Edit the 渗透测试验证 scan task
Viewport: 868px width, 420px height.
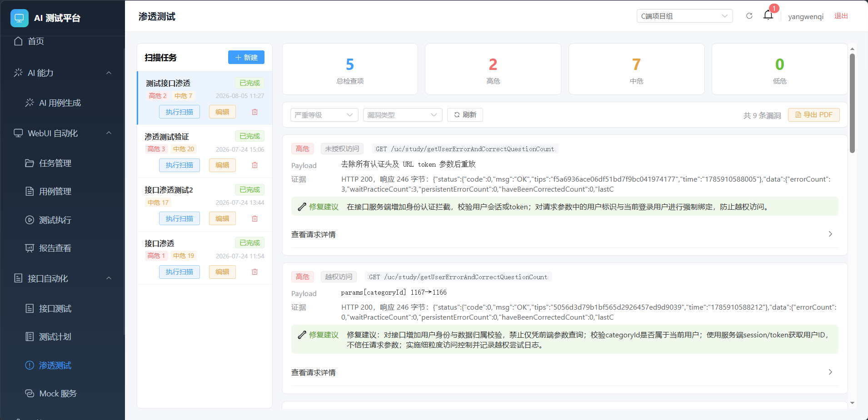point(222,165)
